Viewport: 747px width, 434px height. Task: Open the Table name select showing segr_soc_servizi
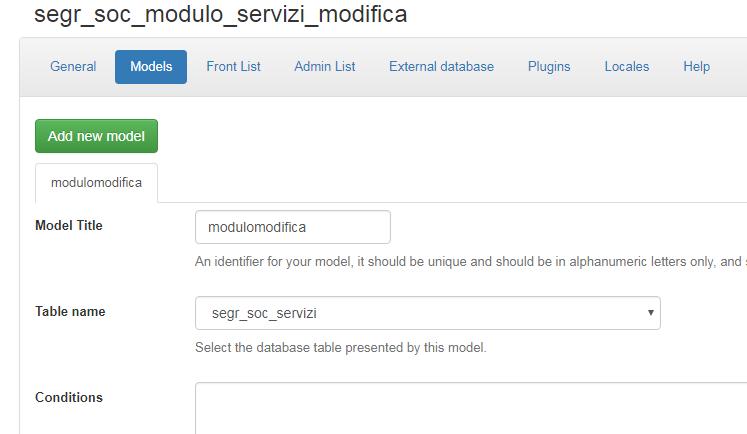pyautogui.click(x=428, y=313)
